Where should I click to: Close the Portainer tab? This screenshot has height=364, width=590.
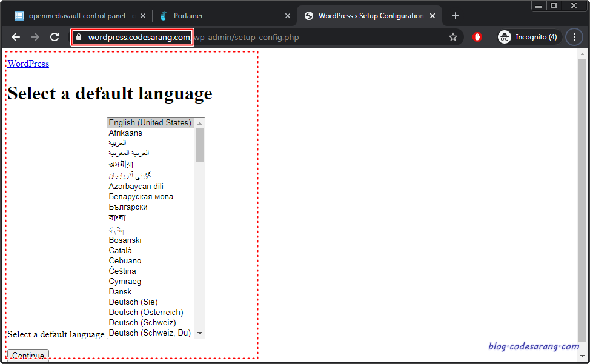point(288,16)
